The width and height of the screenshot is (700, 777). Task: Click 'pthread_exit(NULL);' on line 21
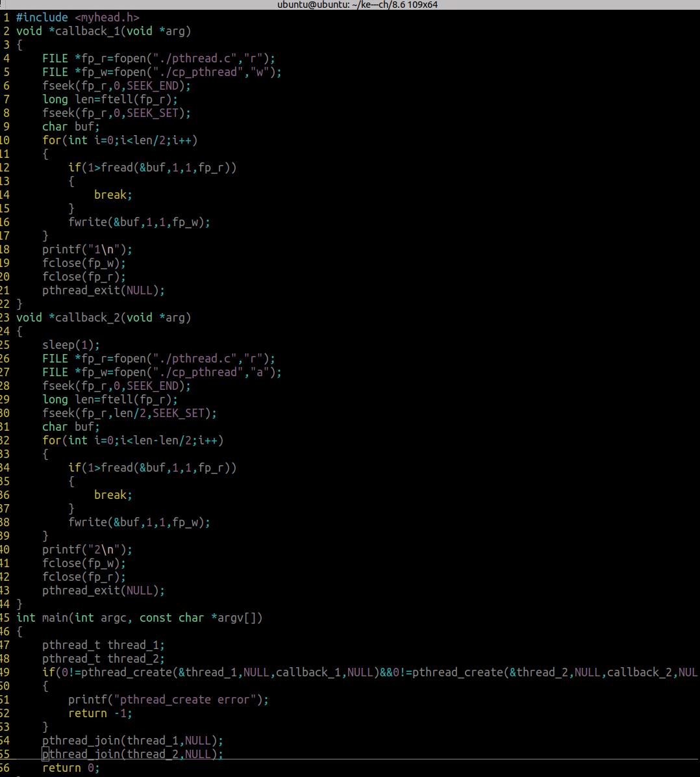tap(103, 290)
